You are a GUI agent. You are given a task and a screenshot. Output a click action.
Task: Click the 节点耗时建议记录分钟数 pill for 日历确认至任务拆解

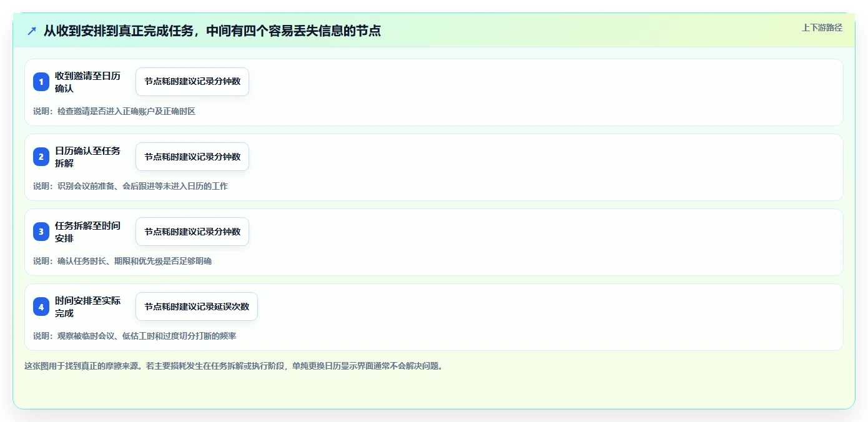192,157
